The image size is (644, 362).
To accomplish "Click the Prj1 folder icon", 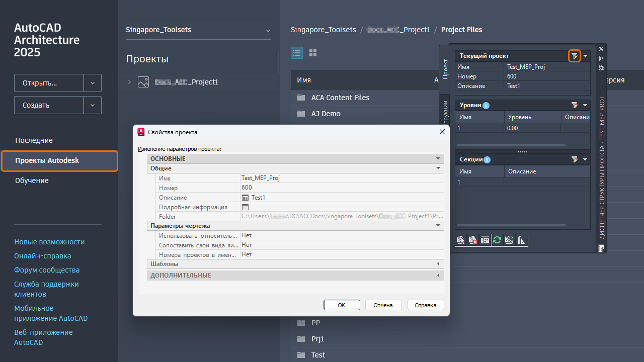I will click(x=301, y=339).
